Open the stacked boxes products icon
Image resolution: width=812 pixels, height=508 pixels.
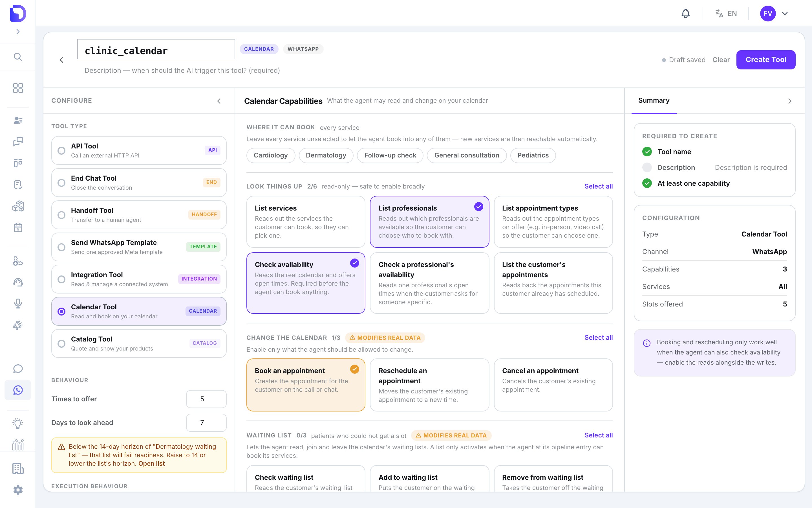point(18,206)
